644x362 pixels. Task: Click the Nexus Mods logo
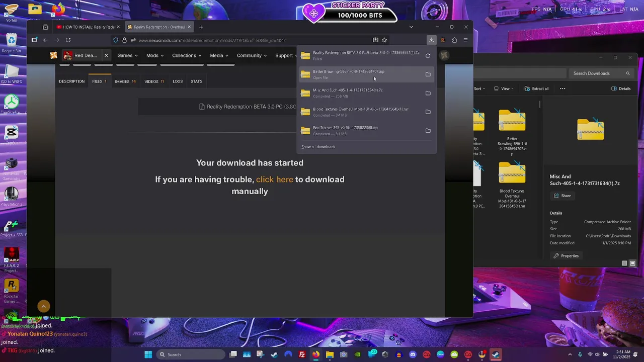coord(53,55)
